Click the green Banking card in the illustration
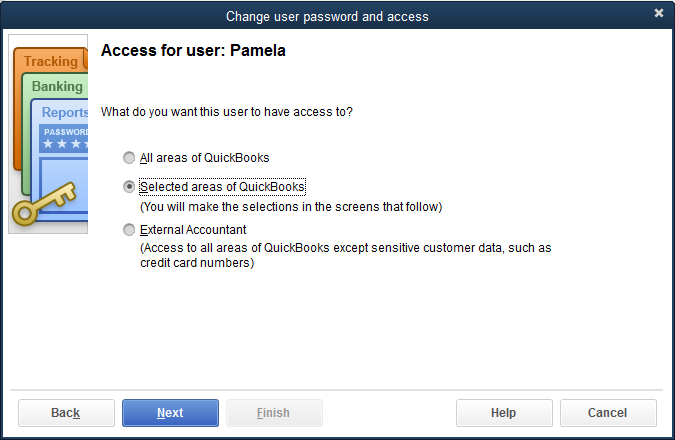This screenshot has height=440, width=675. pos(56,86)
